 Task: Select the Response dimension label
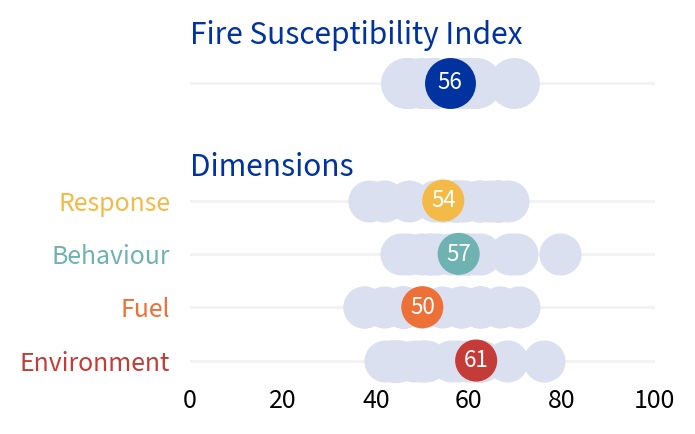114,202
